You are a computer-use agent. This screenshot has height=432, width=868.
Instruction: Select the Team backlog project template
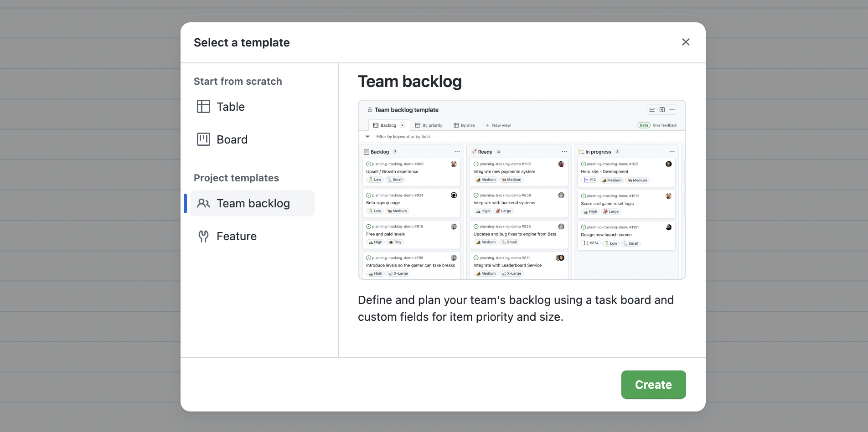point(253,203)
